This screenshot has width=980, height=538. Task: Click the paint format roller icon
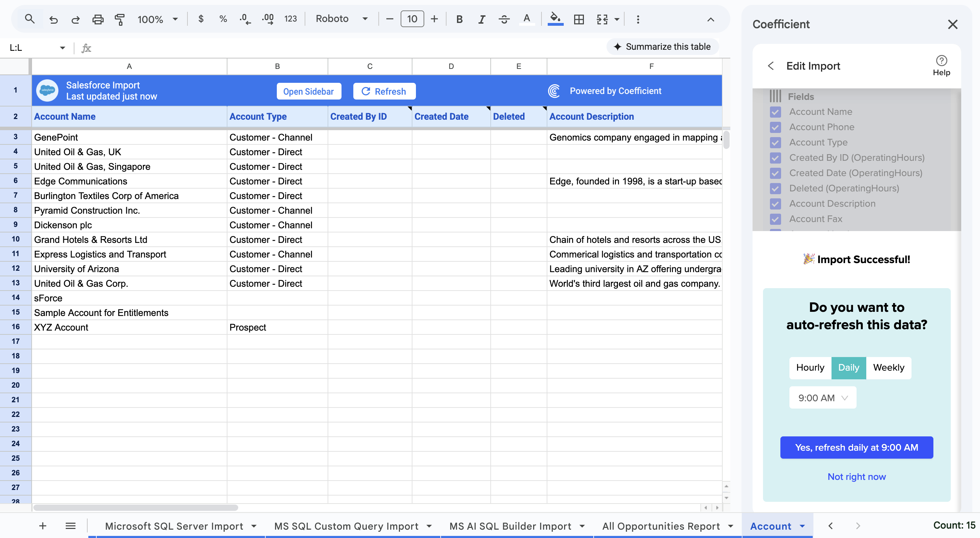(x=120, y=19)
